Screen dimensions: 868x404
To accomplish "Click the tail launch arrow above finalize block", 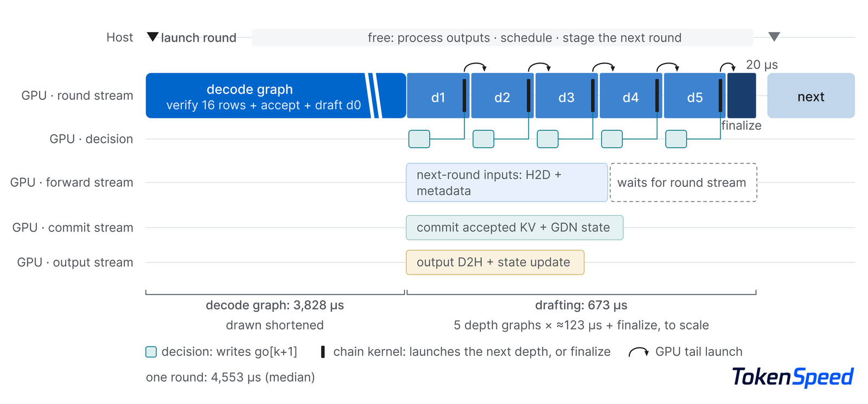I will tap(728, 67).
